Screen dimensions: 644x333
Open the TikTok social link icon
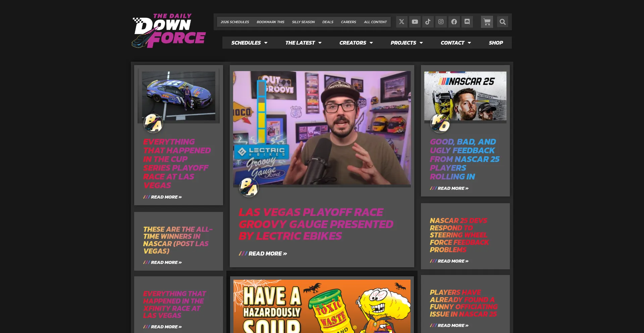428,22
